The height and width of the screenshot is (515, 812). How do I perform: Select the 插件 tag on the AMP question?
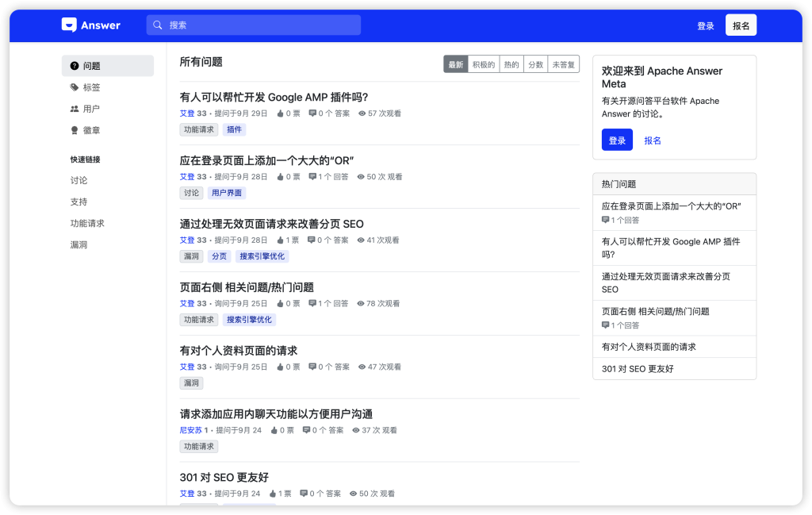(235, 129)
